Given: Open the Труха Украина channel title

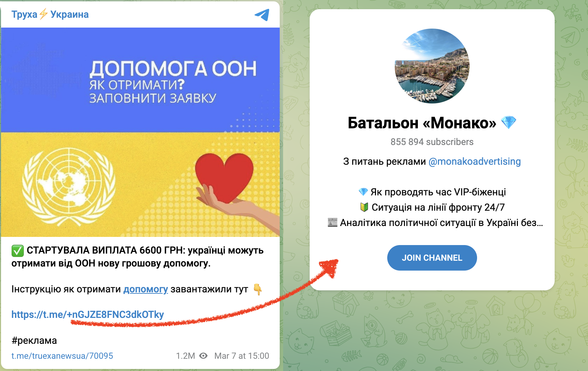Looking at the screenshot, I should click(x=50, y=14).
